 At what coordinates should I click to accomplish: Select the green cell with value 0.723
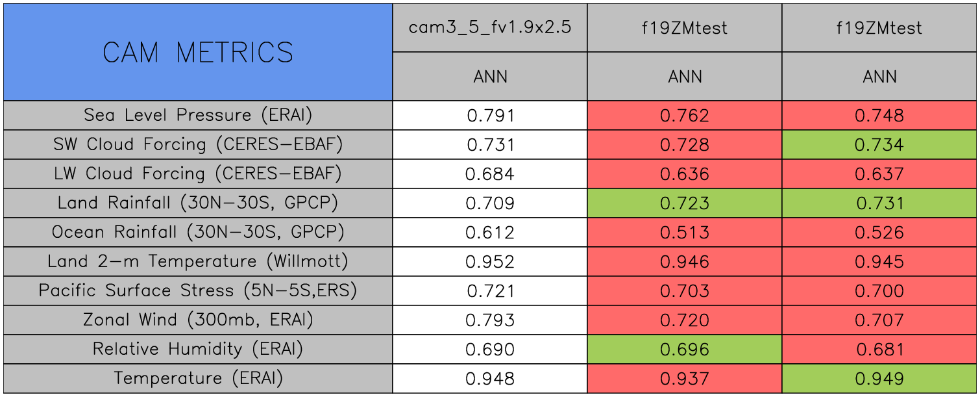point(685,203)
